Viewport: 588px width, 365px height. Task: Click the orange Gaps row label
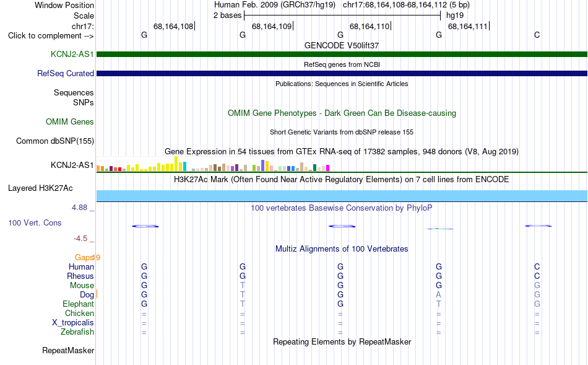84,257
